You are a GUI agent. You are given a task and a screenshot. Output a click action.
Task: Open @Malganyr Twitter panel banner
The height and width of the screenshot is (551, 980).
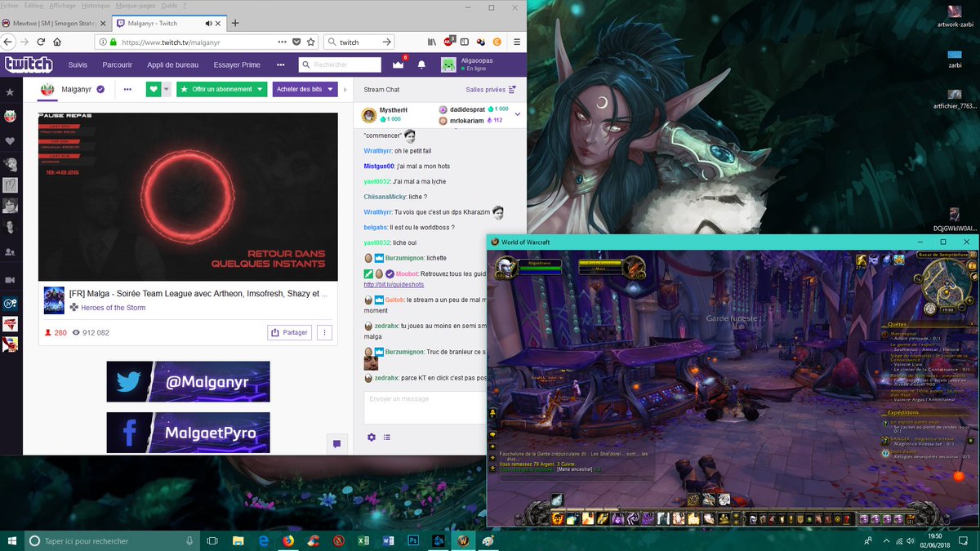[188, 382]
